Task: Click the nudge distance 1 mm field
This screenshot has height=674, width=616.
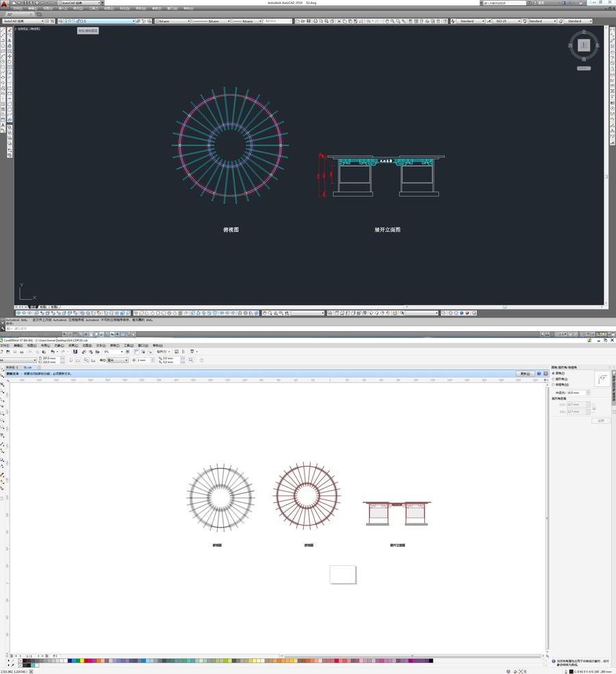Action: [143, 360]
